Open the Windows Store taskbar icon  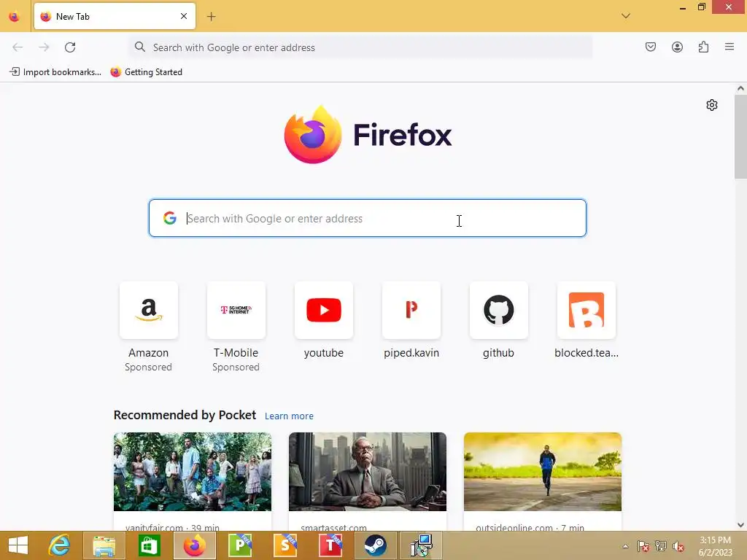click(149, 545)
